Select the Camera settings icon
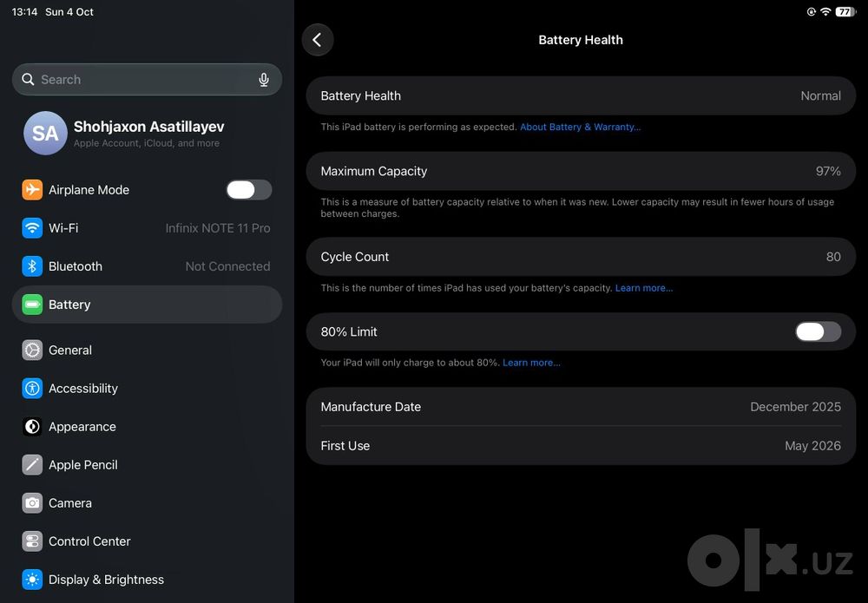The height and width of the screenshot is (603, 868). pos(32,503)
